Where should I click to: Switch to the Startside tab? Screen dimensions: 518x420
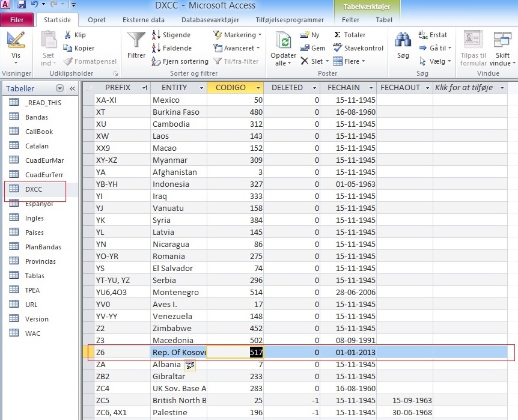[57, 20]
